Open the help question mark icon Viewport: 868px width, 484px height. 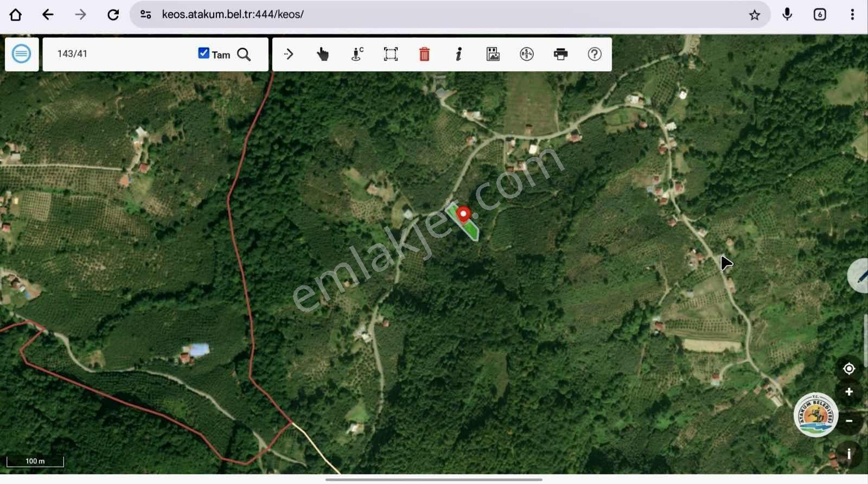[595, 54]
